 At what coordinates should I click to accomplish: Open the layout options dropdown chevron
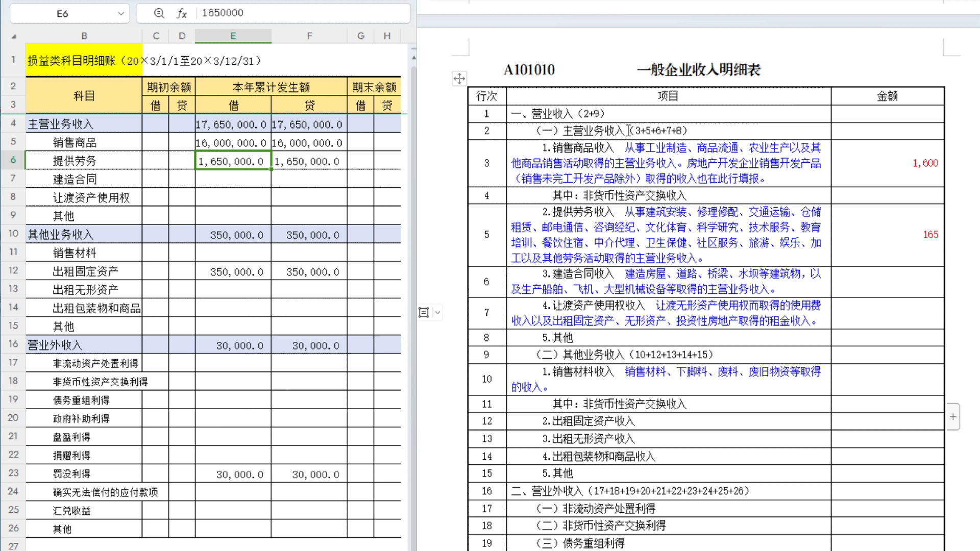tap(437, 313)
